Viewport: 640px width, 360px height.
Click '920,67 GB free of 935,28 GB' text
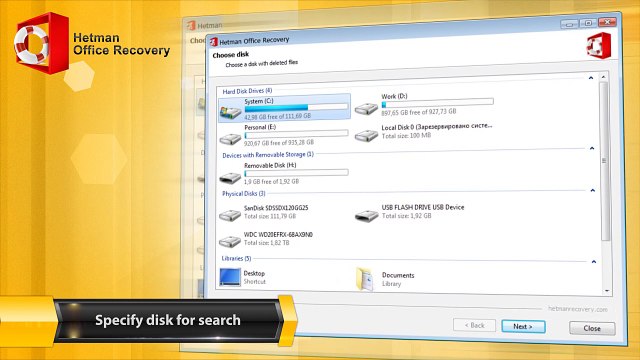279,142
